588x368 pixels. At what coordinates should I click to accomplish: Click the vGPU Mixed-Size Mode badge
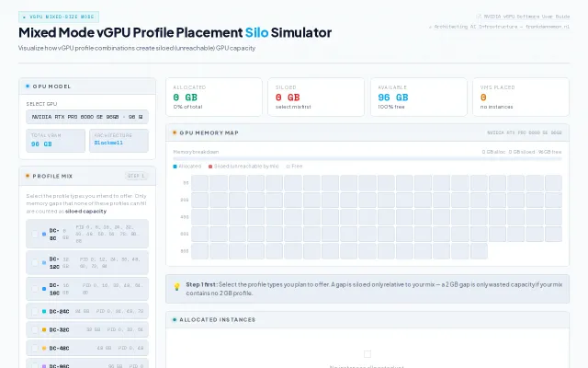coord(59,17)
